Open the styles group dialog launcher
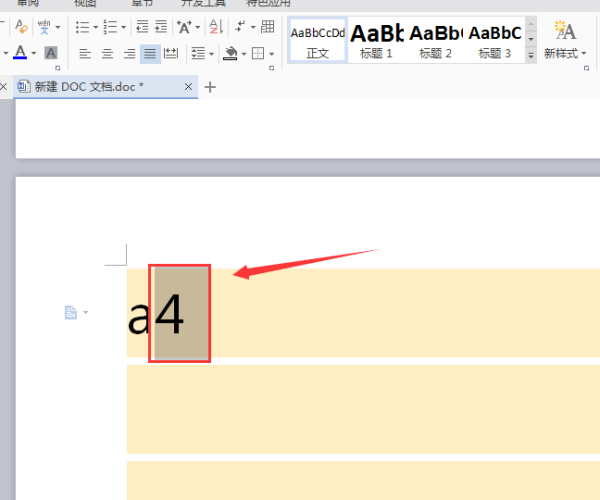This screenshot has width=600, height=500. click(x=586, y=68)
